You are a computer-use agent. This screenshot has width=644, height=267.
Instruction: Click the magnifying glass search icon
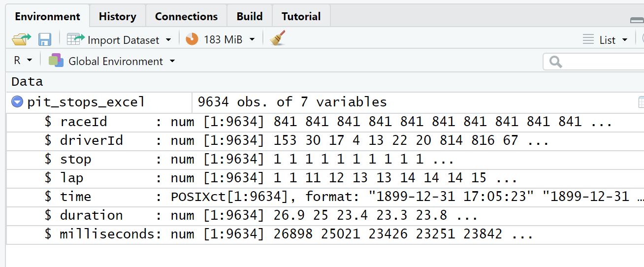(555, 62)
